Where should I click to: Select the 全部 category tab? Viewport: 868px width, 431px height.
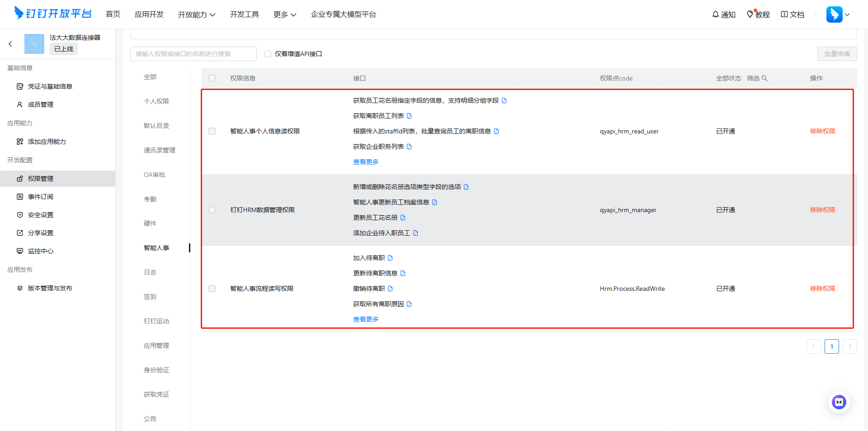[150, 77]
